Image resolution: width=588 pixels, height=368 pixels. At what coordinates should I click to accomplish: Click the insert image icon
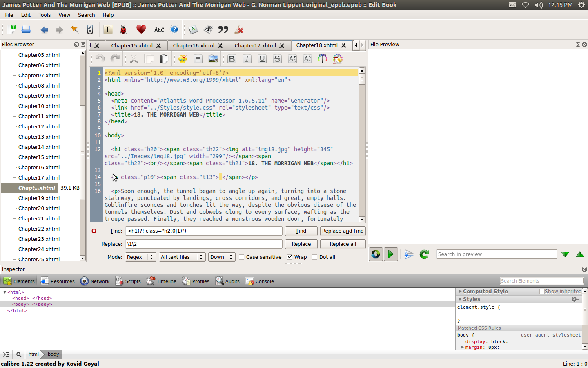(x=213, y=59)
